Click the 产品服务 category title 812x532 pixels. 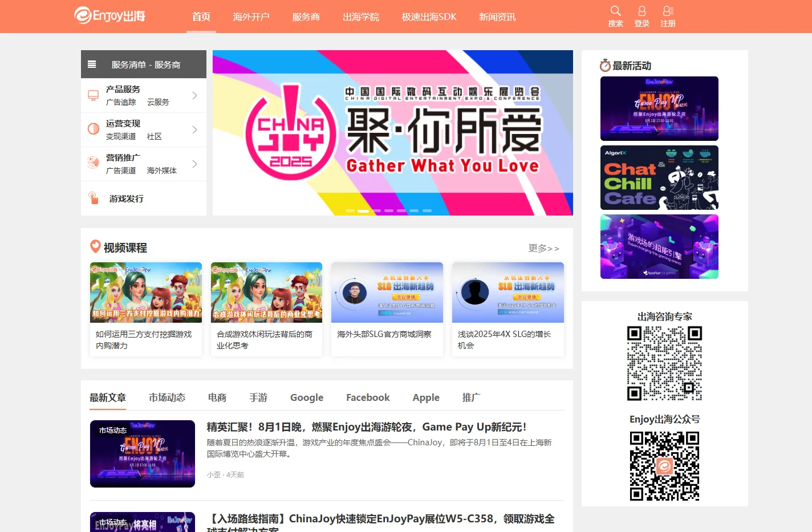123,90
